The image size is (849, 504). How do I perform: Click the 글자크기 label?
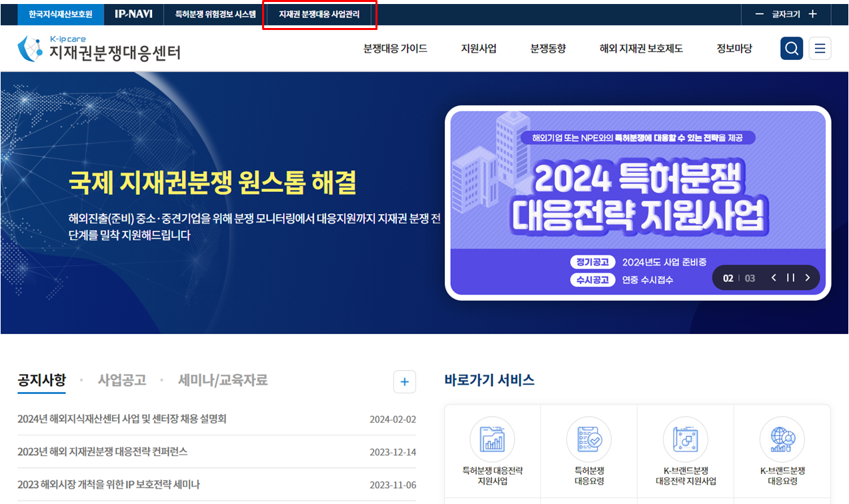click(x=786, y=14)
